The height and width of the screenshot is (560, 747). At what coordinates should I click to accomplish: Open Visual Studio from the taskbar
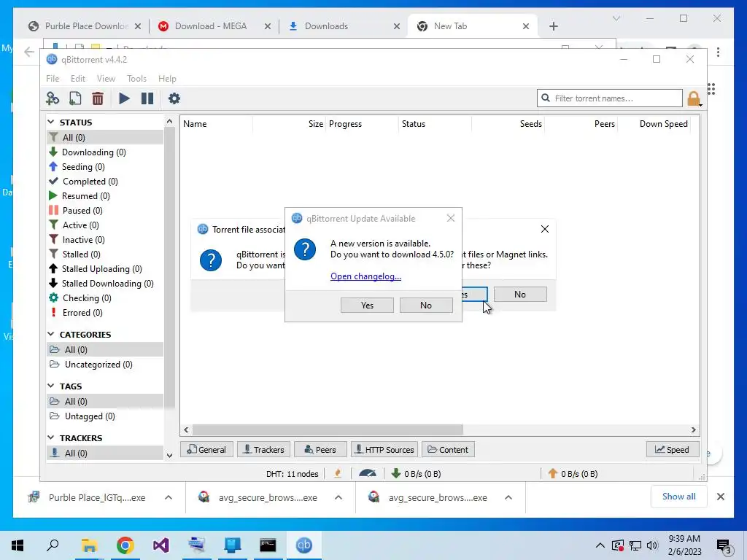pyautogui.click(x=160, y=545)
